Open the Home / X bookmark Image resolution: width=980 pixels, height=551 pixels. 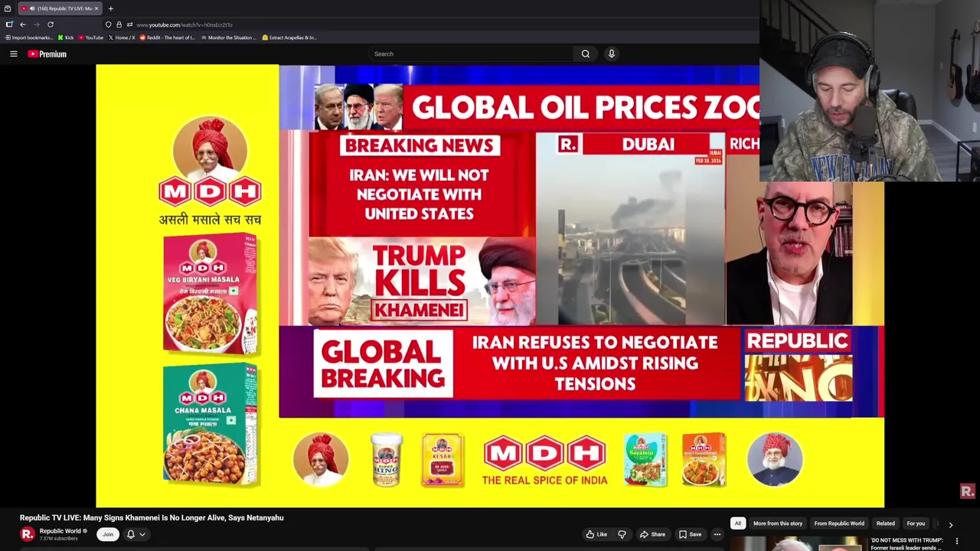point(122,37)
